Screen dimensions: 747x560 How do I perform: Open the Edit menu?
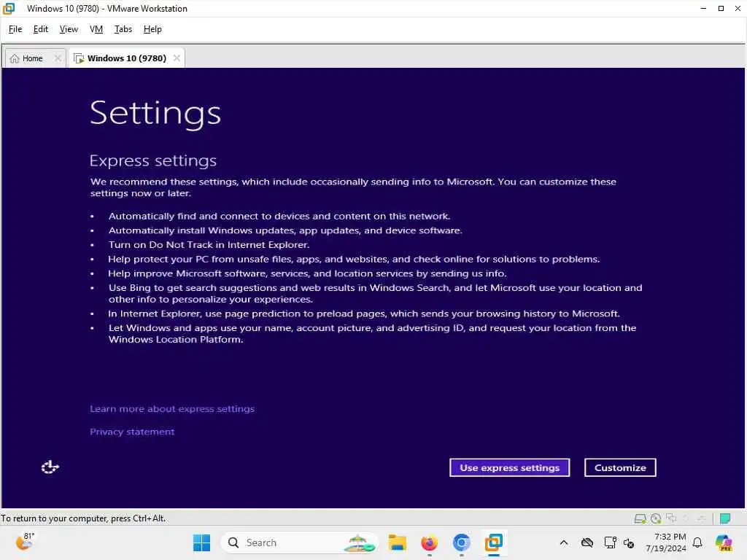pos(41,29)
